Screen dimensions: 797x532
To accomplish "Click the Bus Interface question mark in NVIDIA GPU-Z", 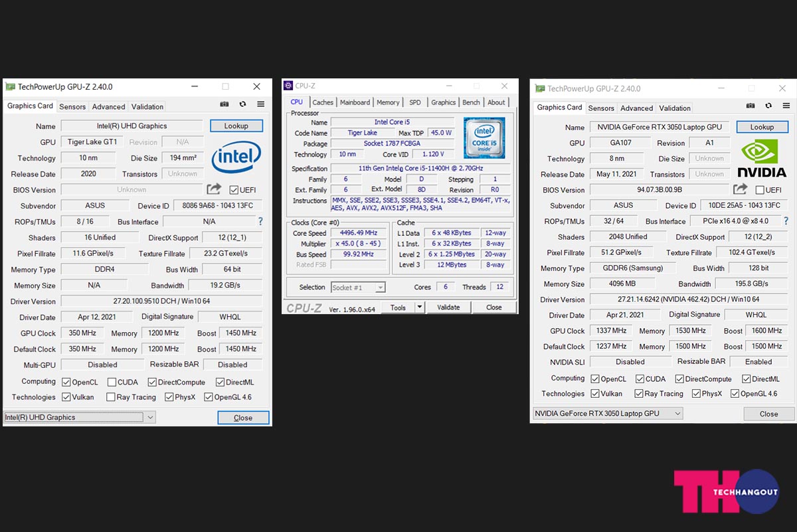I will (786, 221).
